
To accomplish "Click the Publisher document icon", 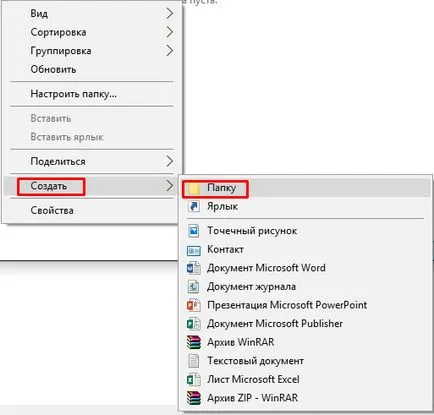I will pos(193,324).
